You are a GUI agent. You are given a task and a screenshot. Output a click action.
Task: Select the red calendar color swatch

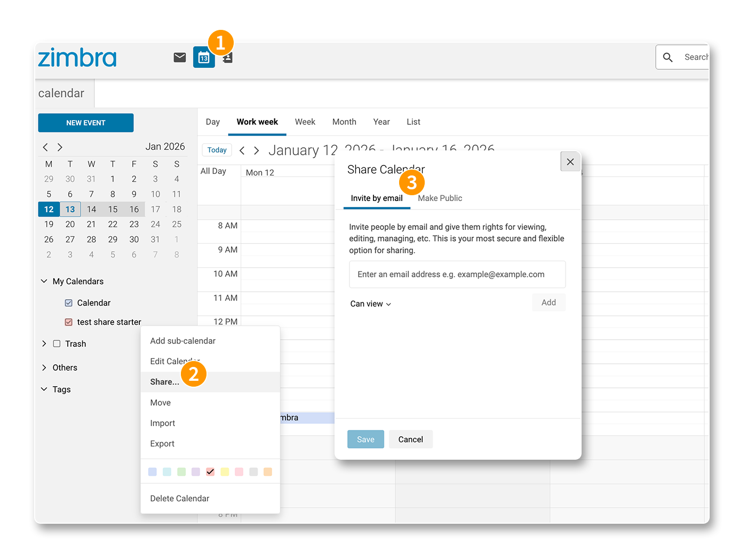[210, 471]
